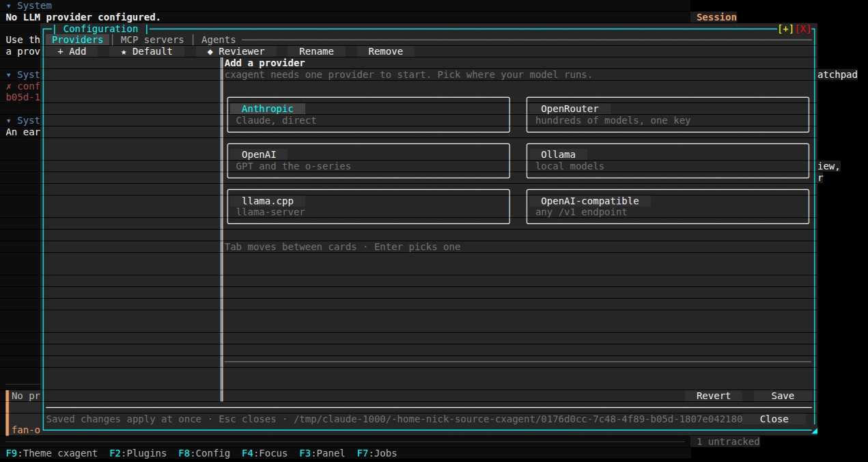
Task: Click the Close button in the footer
Action: coord(774,419)
